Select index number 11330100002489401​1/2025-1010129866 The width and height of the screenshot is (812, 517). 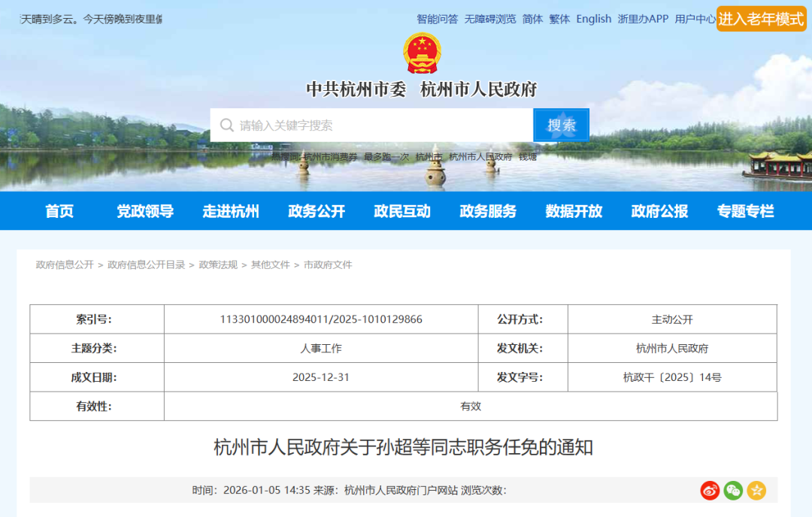[321, 319]
